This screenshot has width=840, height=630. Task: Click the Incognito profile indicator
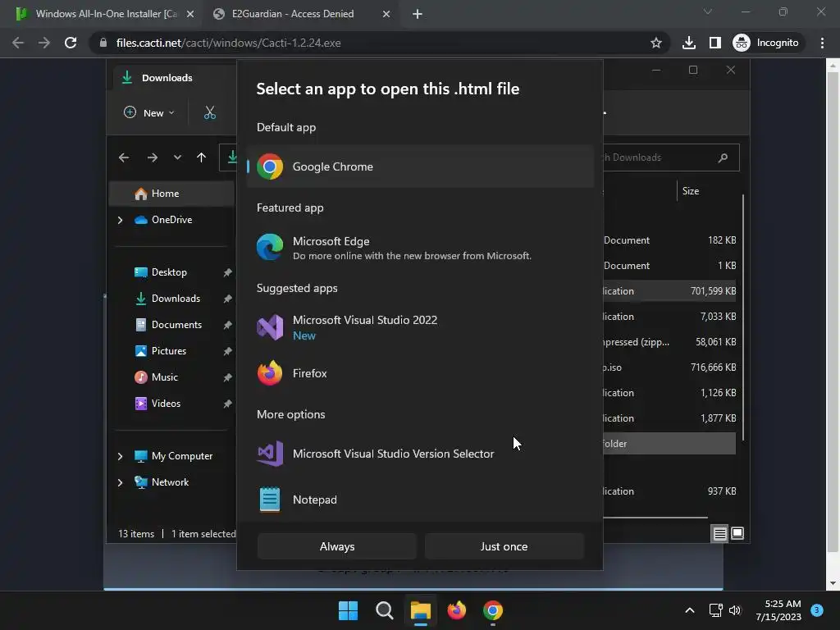tap(766, 43)
